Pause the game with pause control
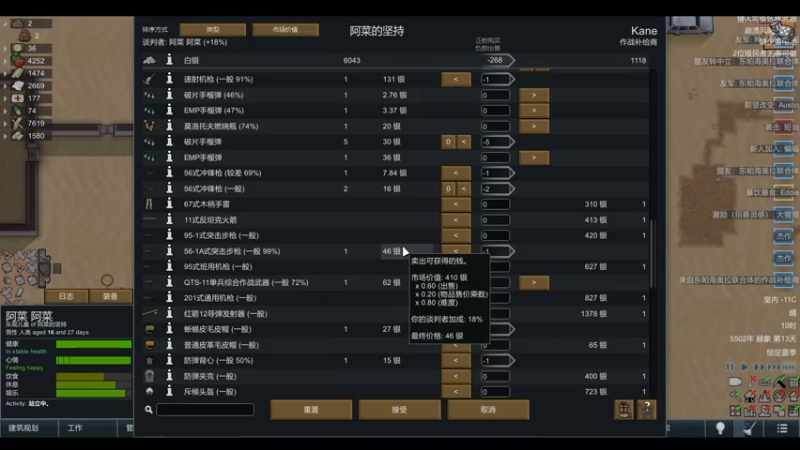 tap(730, 367)
